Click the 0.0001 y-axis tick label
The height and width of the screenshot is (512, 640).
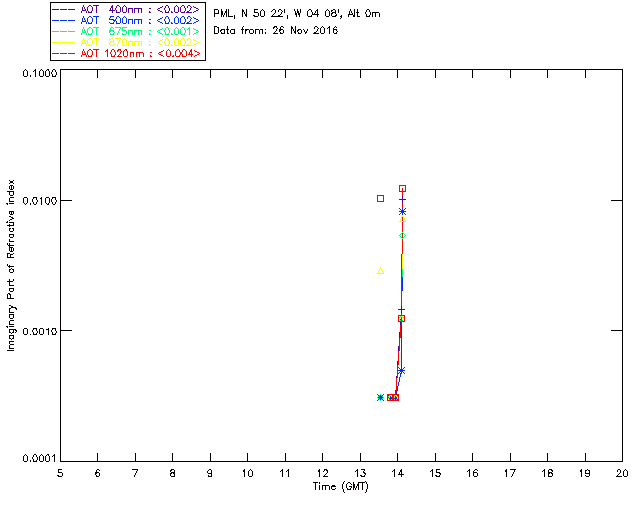tap(40, 459)
